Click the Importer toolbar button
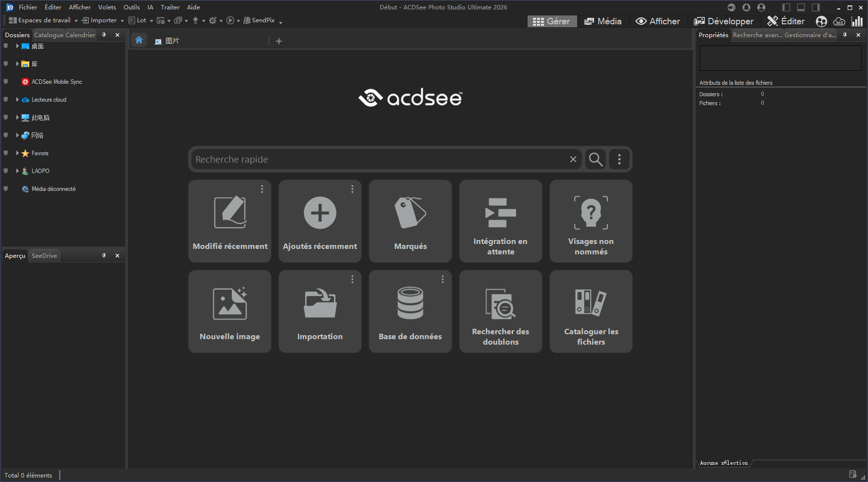Viewport: 868px width, 482px height. (99, 20)
